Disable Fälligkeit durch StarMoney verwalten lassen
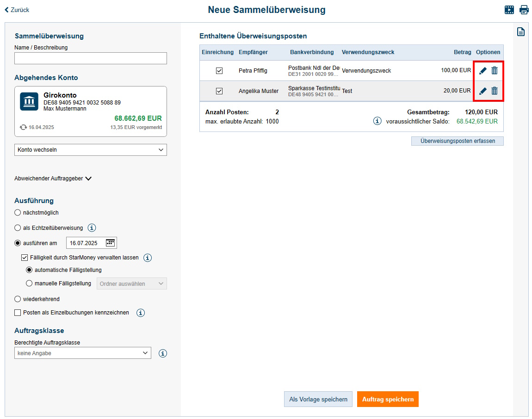Viewport: 532px width, 419px height. pyautogui.click(x=25, y=258)
